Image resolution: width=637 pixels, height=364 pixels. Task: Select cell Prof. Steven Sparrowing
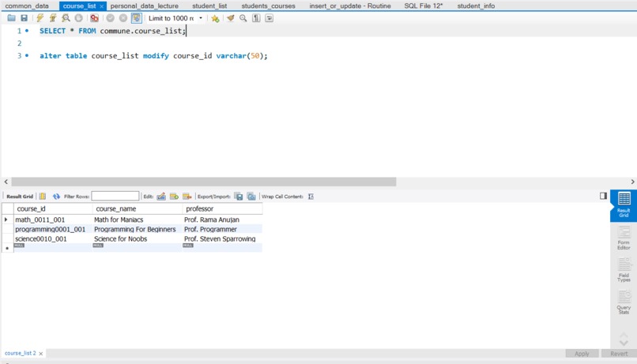223,238
